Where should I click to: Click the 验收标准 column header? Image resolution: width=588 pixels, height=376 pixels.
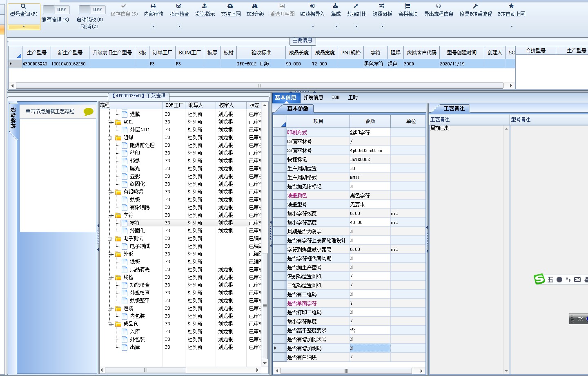point(261,52)
